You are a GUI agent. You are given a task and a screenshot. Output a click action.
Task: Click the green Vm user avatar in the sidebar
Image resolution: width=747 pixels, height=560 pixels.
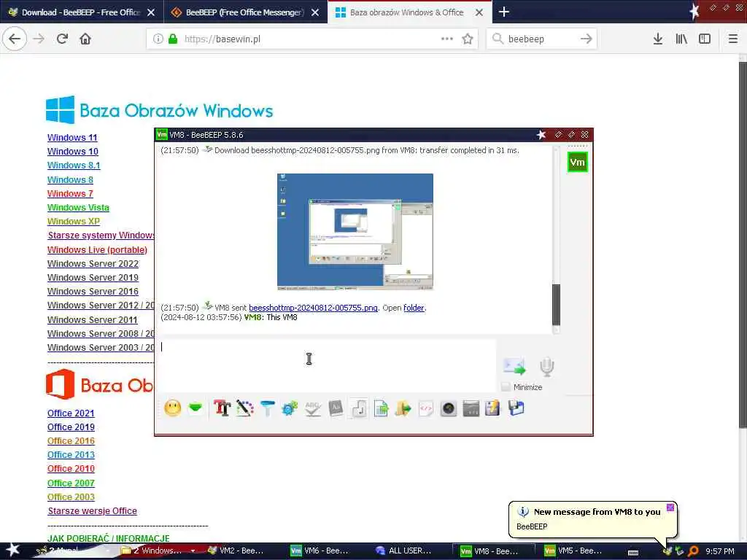click(578, 163)
